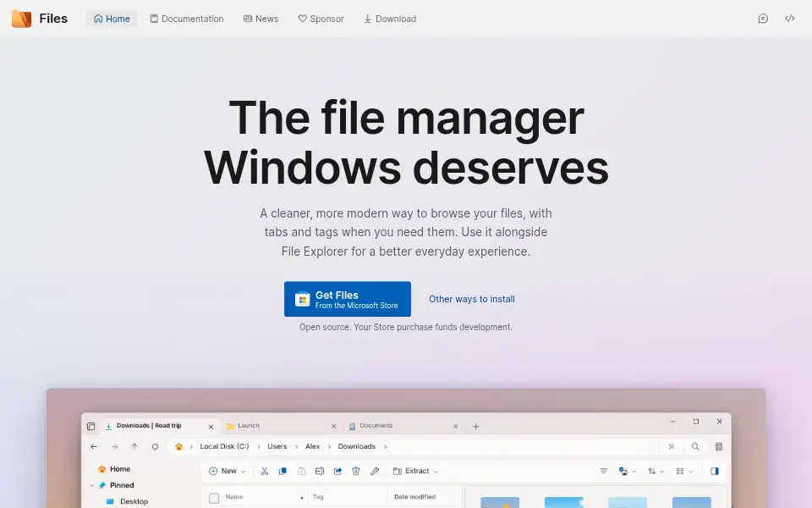812x508 pixels.
Task: Open the selection options dropdown in toolbar
Action: pyautogui.click(x=627, y=472)
